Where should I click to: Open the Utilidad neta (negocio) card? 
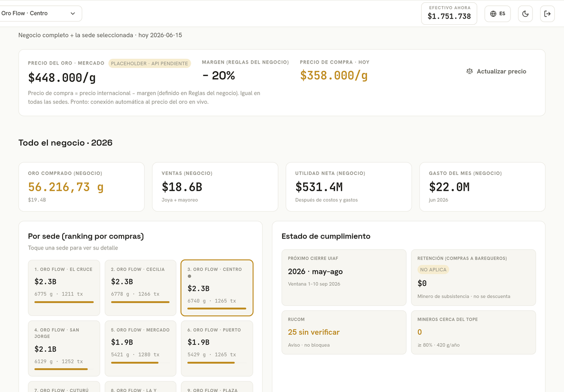point(348,186)
